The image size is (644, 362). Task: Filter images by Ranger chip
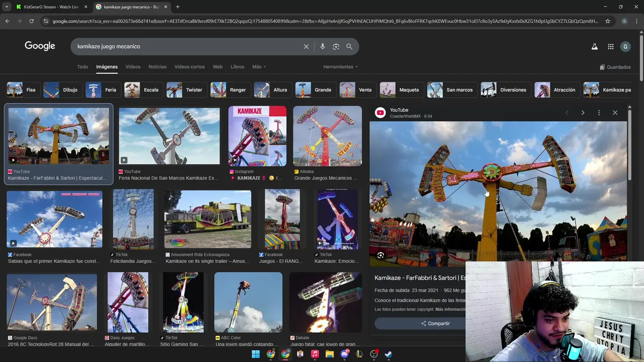(x=230, y=90)
